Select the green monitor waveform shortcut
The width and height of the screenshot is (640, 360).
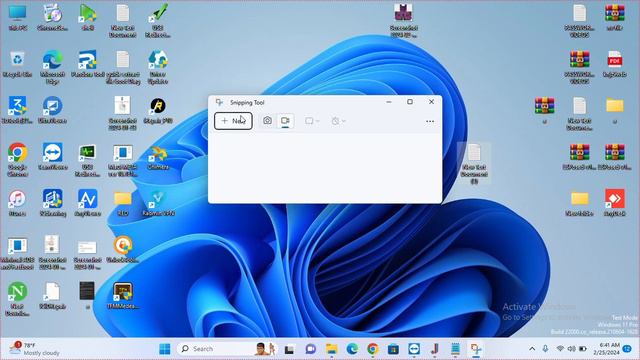[x=88, y=160]
